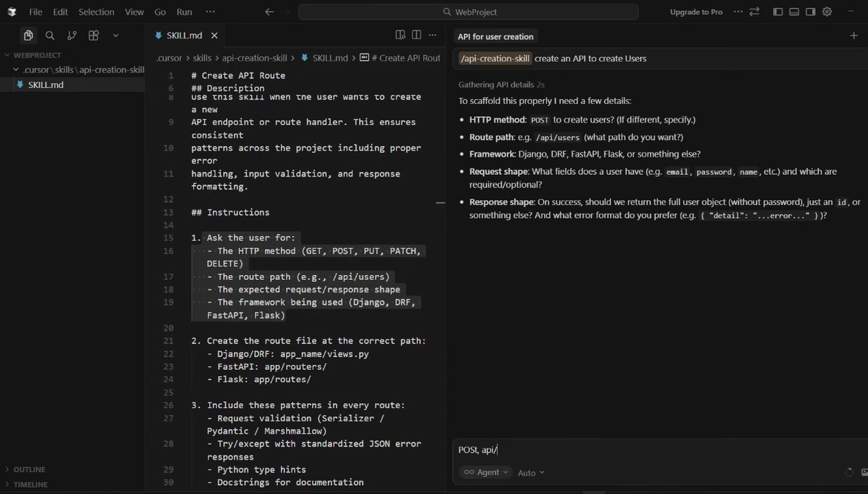Viewport: 868px width, 494px height.
Task: Open the Edit menu
Action: [x=60, y=12]
